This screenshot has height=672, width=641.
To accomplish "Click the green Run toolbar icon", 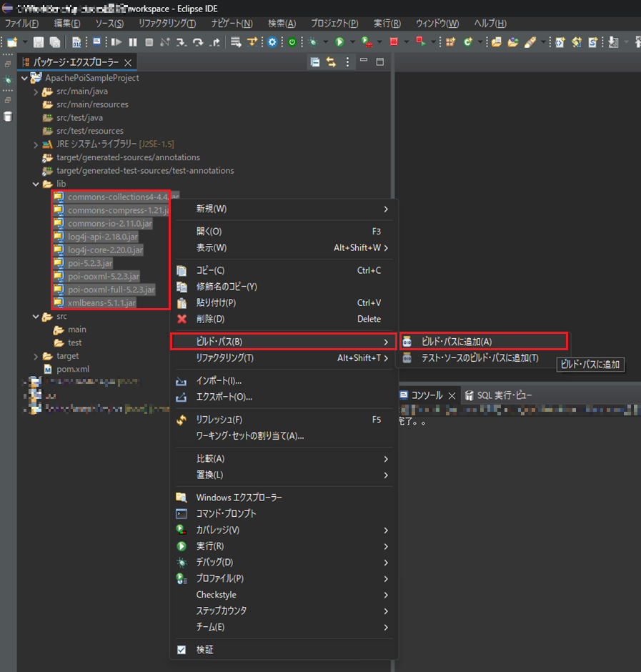I will point(339,42).
